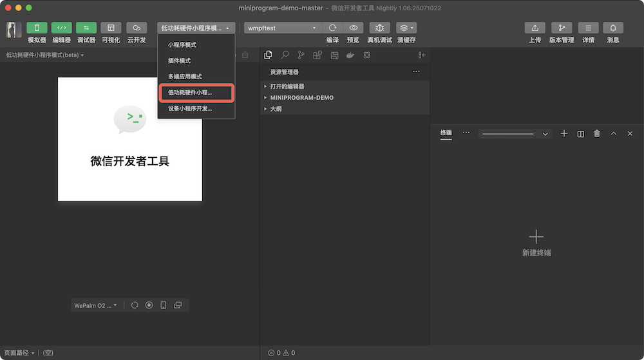Toggle the editor (编辑器) panel
Viewport: 644px width, 360px height.
pyautogui.click(x=62, y=28)
